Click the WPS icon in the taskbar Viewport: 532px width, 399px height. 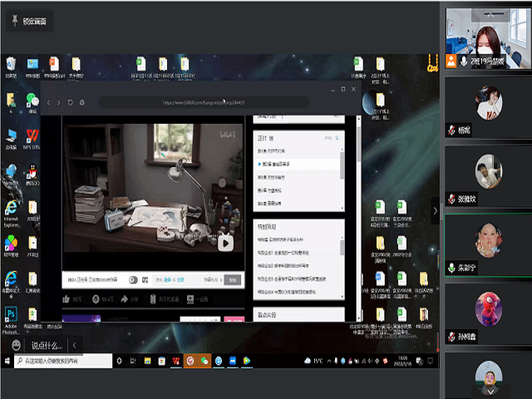point(176,360)
